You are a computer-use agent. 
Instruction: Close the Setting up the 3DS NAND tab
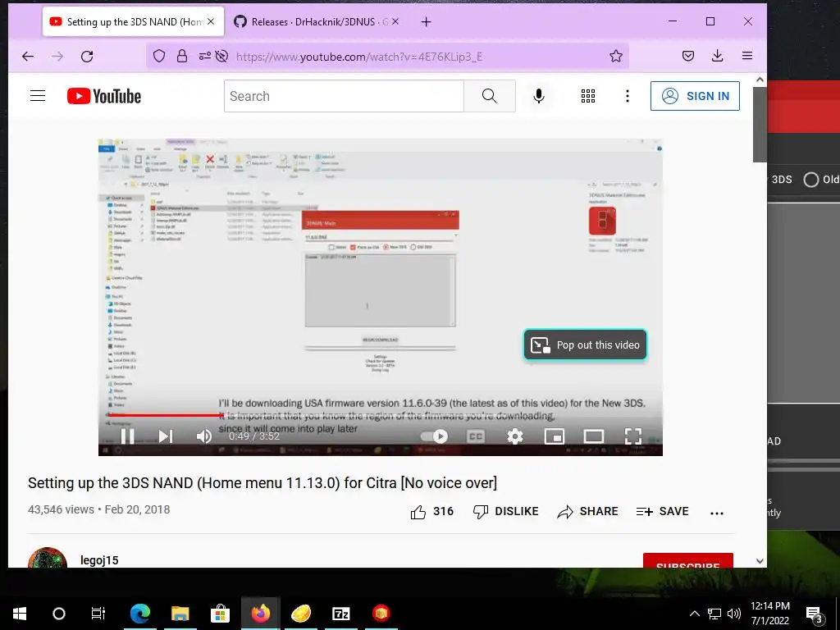click(x=211, y=21)
